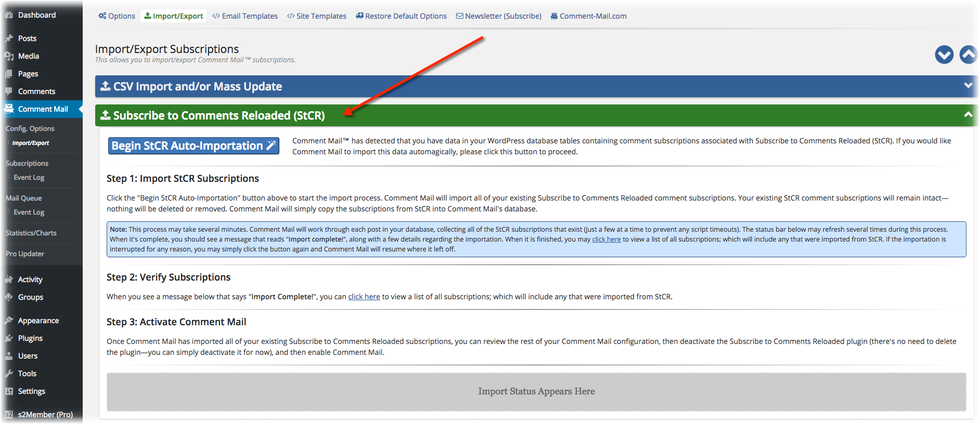This screenshot has width=980, height=424.
Task: Click the Comments bubble icon
Action: click(x=9, y=91)
